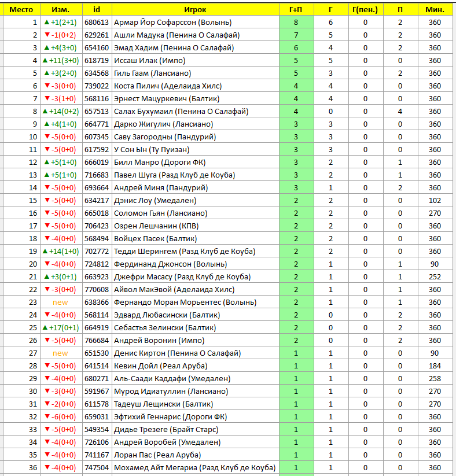456x476 pixels.
Task: Click 'Билл Манро (Дороги ФК)' cell
Action: [196, 163]
